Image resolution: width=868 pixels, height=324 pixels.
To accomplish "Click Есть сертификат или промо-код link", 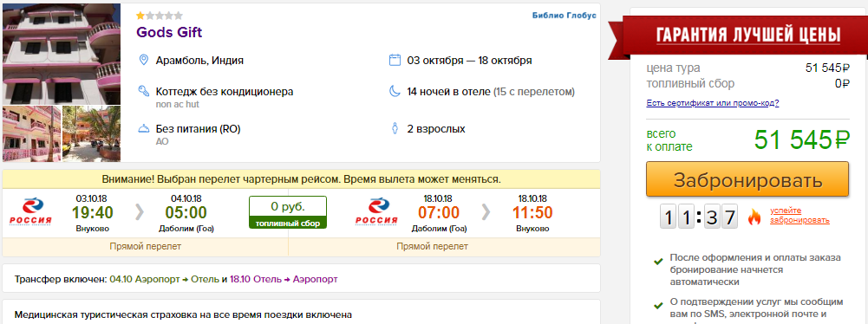I will point(713,103).
